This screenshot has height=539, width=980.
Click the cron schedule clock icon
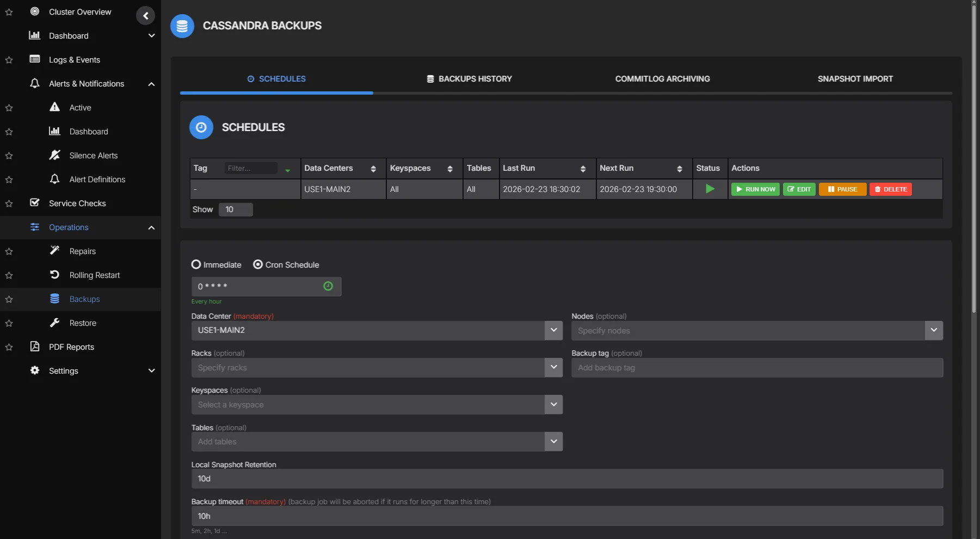328,286
